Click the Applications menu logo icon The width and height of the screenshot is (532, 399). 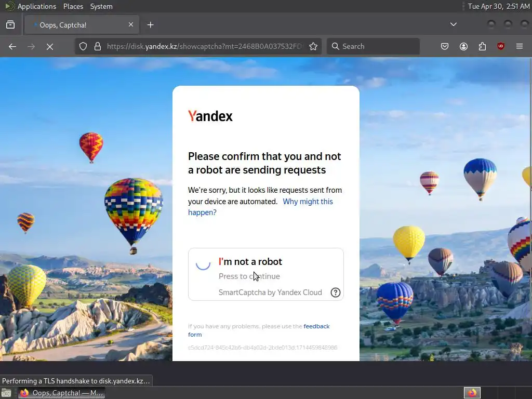pyautogui.click(x=9, y=6)
